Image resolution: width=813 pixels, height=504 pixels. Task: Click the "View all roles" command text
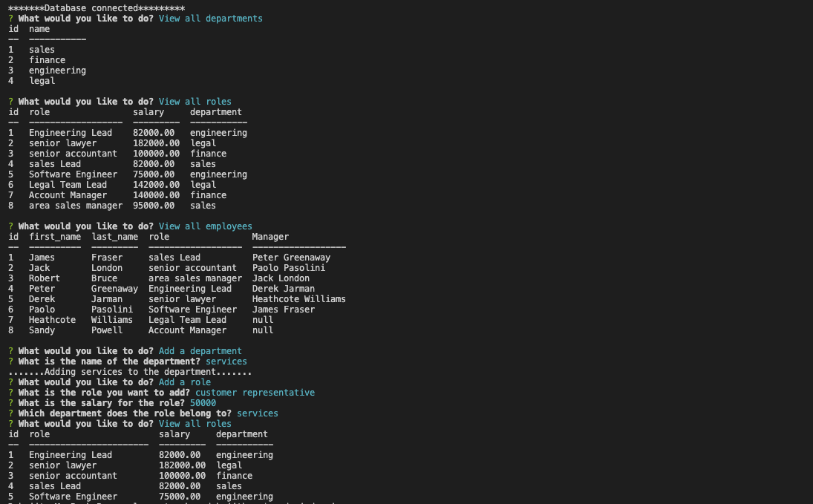coord(195,101)
